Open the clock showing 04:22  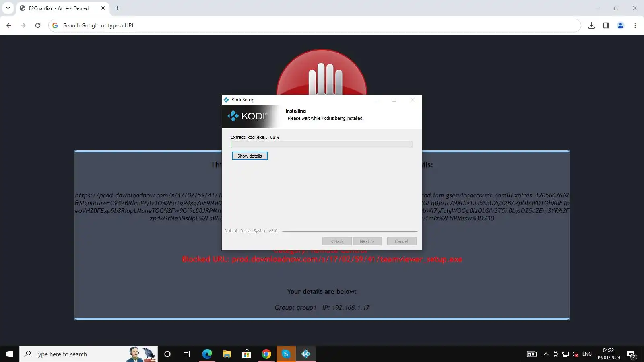coord(608,354)
